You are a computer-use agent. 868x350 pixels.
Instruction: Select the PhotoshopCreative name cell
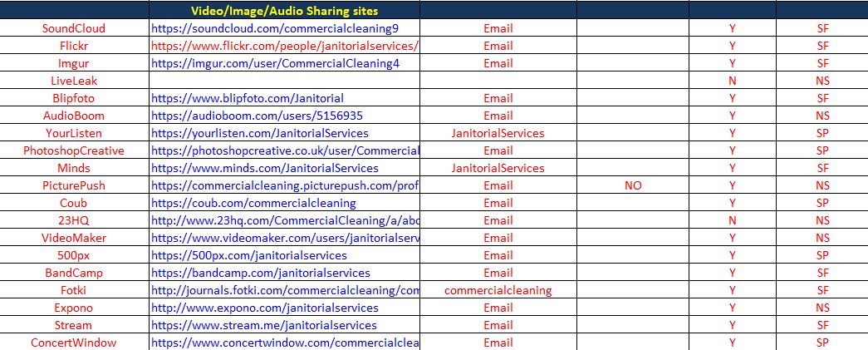74,150
